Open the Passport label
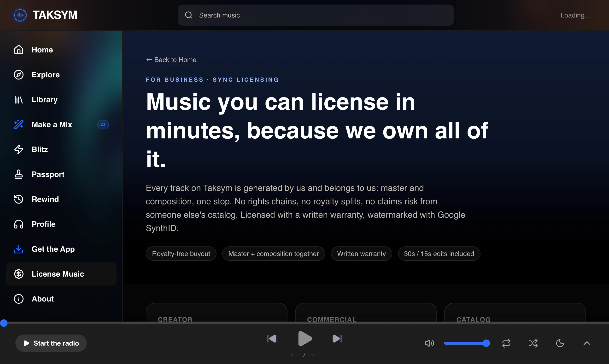This screenshot has height=364, width=609. coord(48,174)
